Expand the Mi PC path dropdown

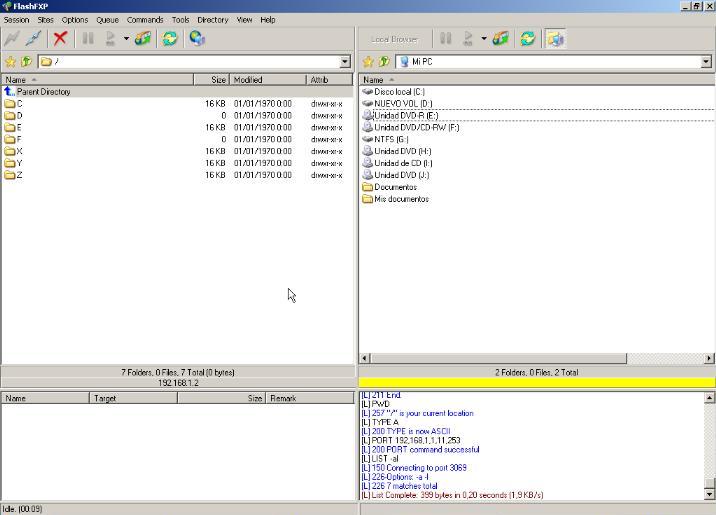pos(706,62)
